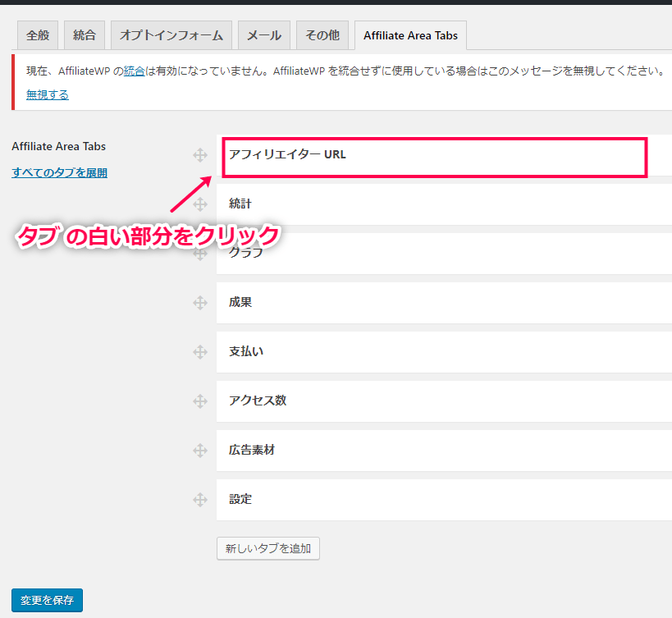This screenshot has width=672, height=618.
Task: Expand the グラフ tab panel
Action: [444, 254]
